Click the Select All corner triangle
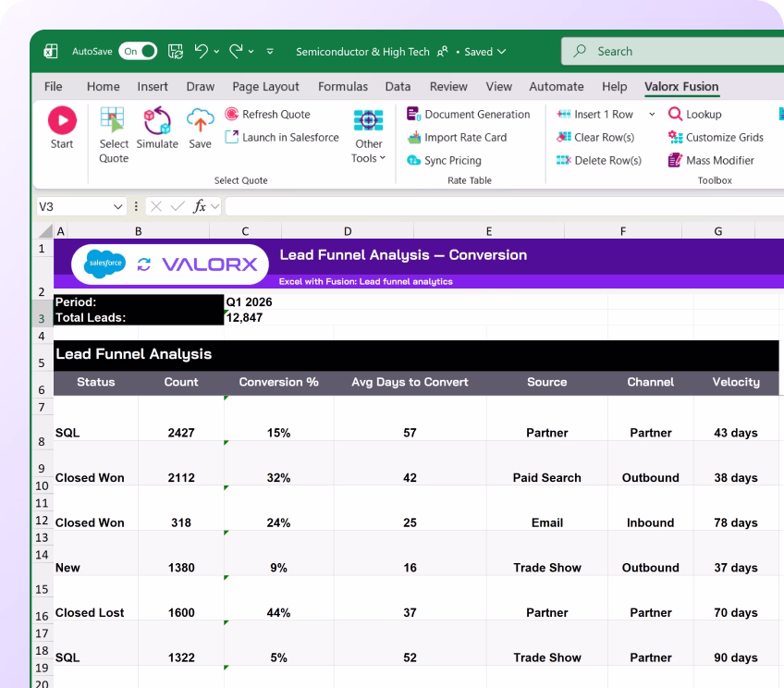 (x=46, y=230)
